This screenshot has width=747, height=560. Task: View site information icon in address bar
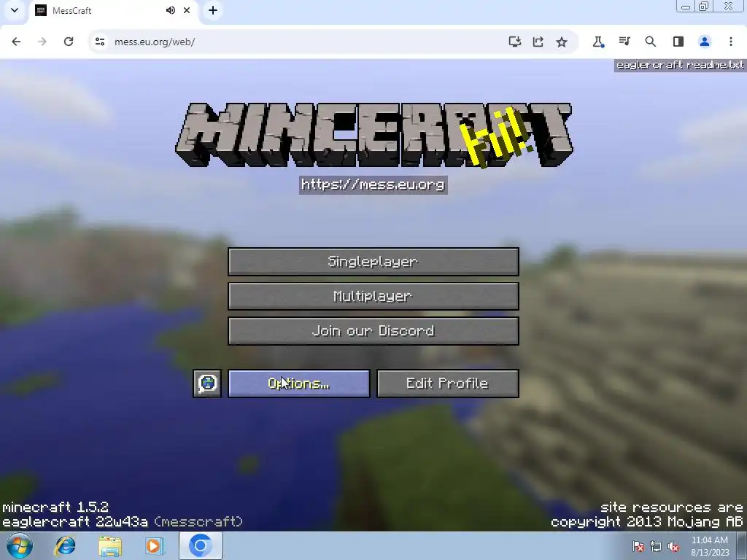click(x=100, y=42)
